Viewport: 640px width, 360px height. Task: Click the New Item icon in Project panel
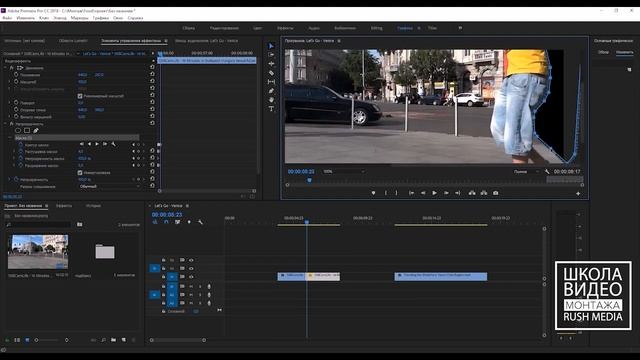[x=124, y=340]
